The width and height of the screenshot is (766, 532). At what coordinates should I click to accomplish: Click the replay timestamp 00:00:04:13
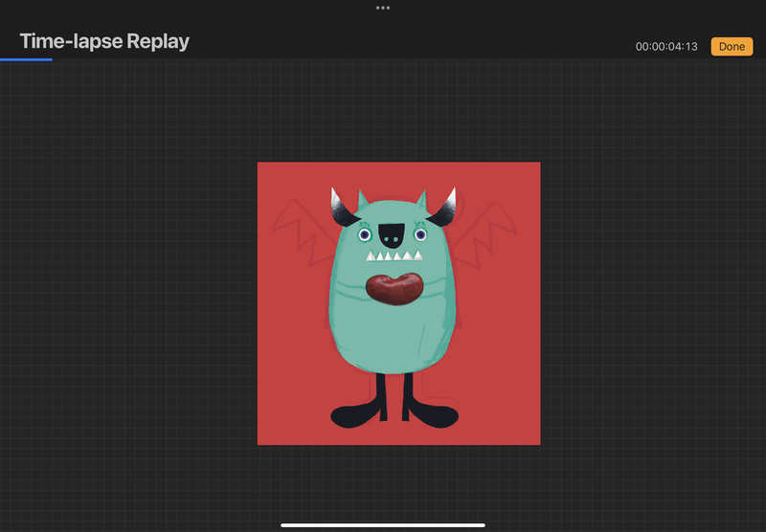tap(666, 47)
